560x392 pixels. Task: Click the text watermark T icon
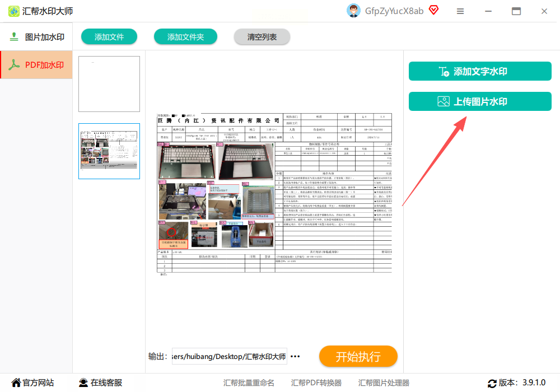click(x=444, y=72)
